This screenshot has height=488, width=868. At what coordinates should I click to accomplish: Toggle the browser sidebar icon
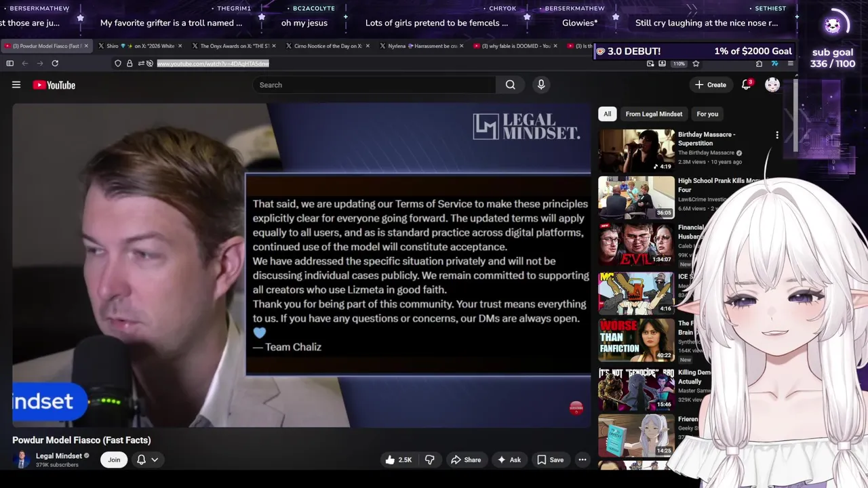[10, 64]
